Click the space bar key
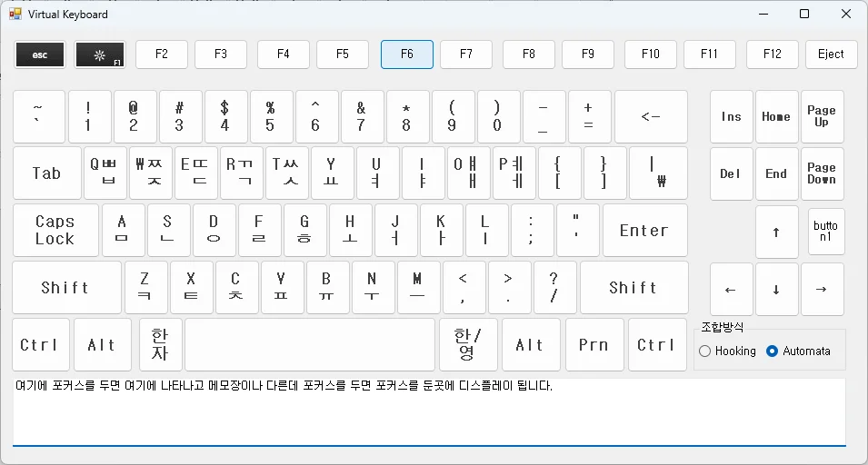This screenshot has width=868, height=465. pos(310,344)
